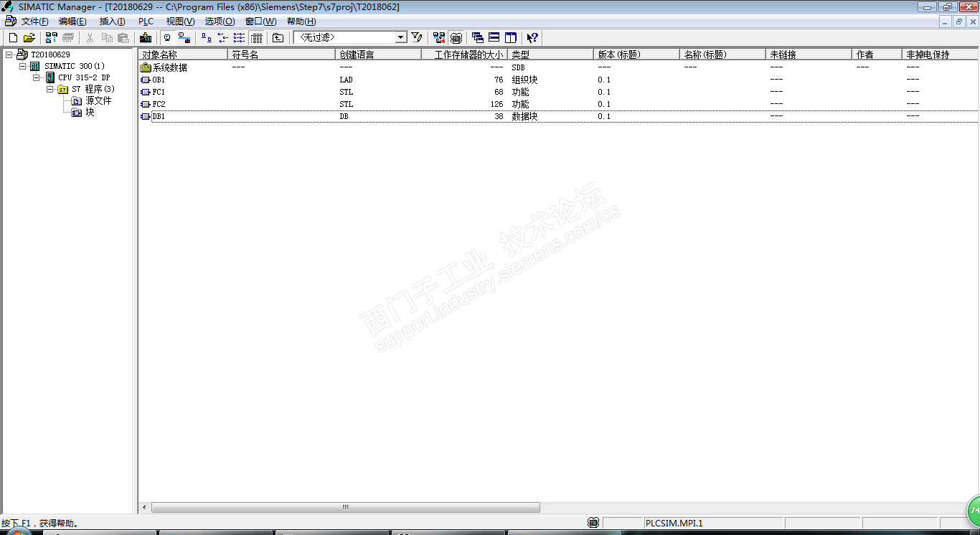Screen dimensions: 980x535
Task: Select the SIMATIC 300(1) station label in the tree
Action: click(75, 66)
